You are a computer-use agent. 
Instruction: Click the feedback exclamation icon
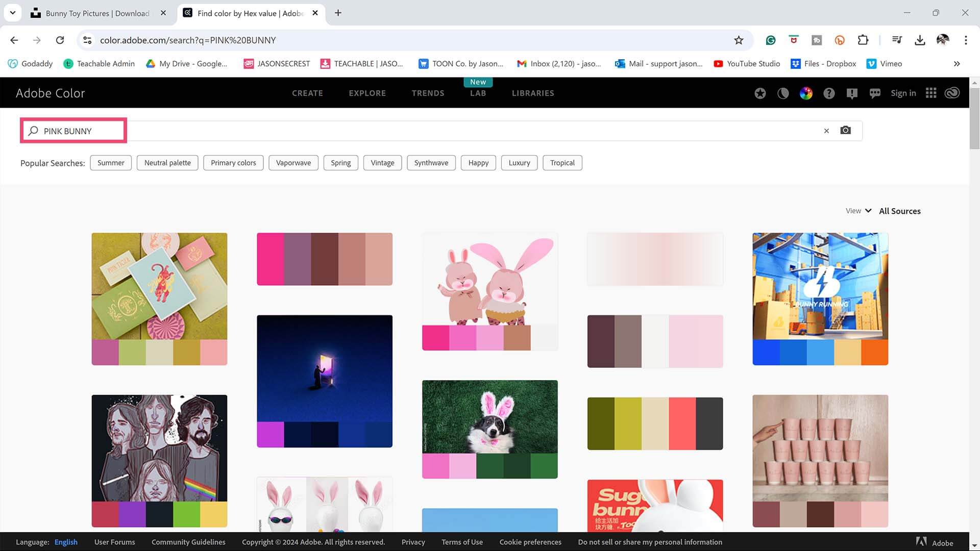[x=852, y=93]
